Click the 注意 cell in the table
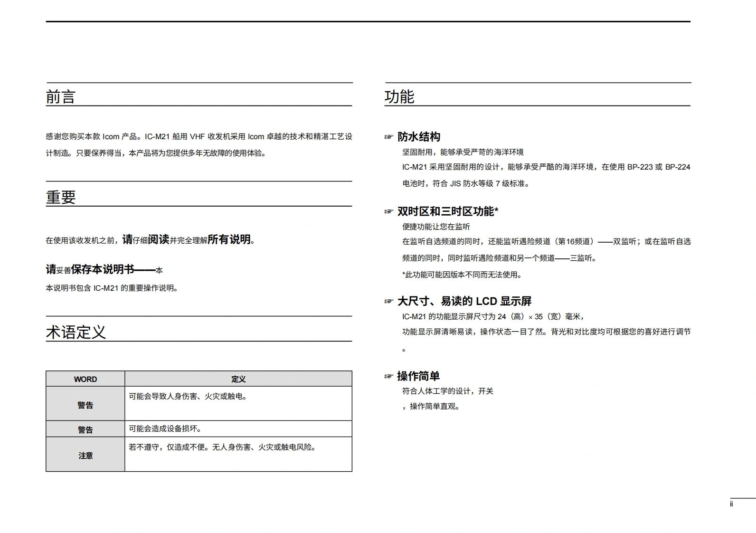Screen dimensions: 756x533 pos(85,455)
